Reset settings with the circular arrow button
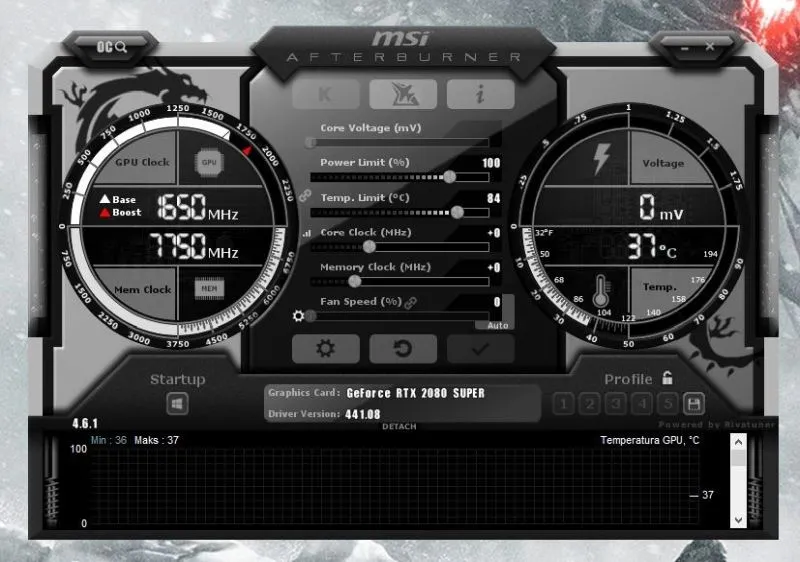Screen dimensions: 800x562 pyautogui.click(x=403, y=349)
